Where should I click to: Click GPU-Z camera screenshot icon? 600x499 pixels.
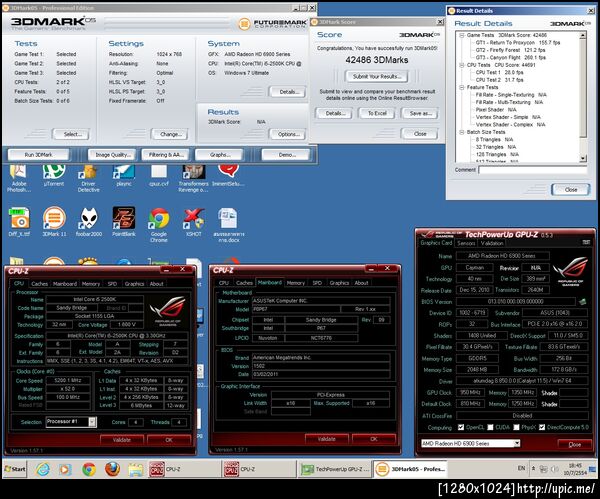coord(586,242)
